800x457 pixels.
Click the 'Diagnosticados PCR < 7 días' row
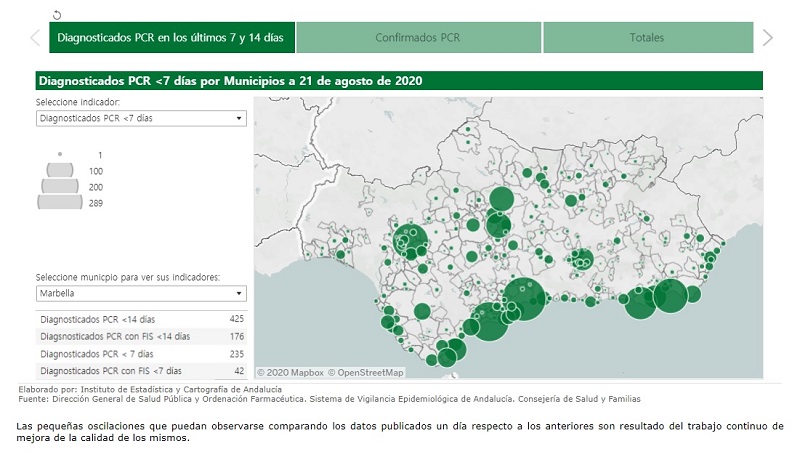(141, 354)
